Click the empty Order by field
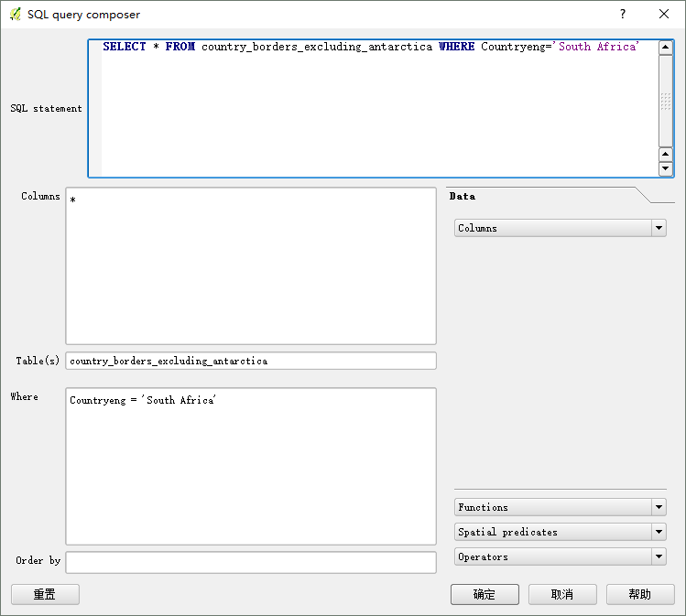The height and width of the screenshot is (616, 686). 251,562
